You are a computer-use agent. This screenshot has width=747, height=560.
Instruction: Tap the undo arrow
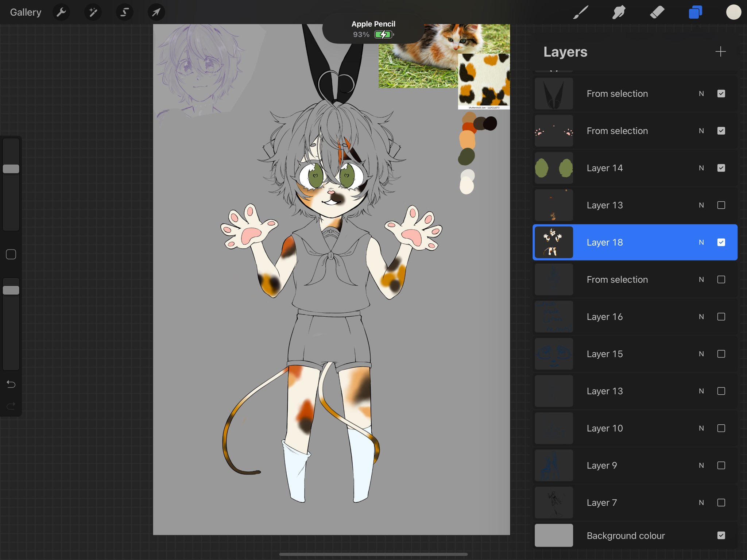(x=11, y=384)
